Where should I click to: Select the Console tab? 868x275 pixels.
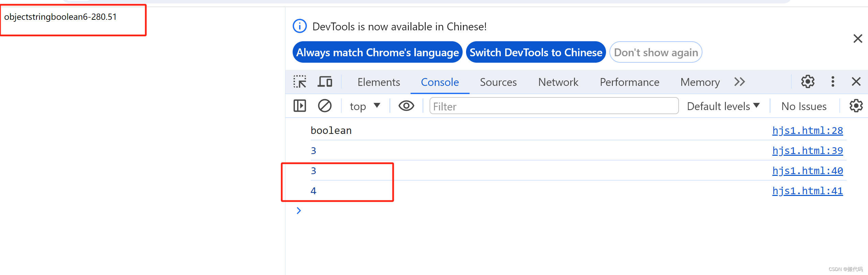440,82
